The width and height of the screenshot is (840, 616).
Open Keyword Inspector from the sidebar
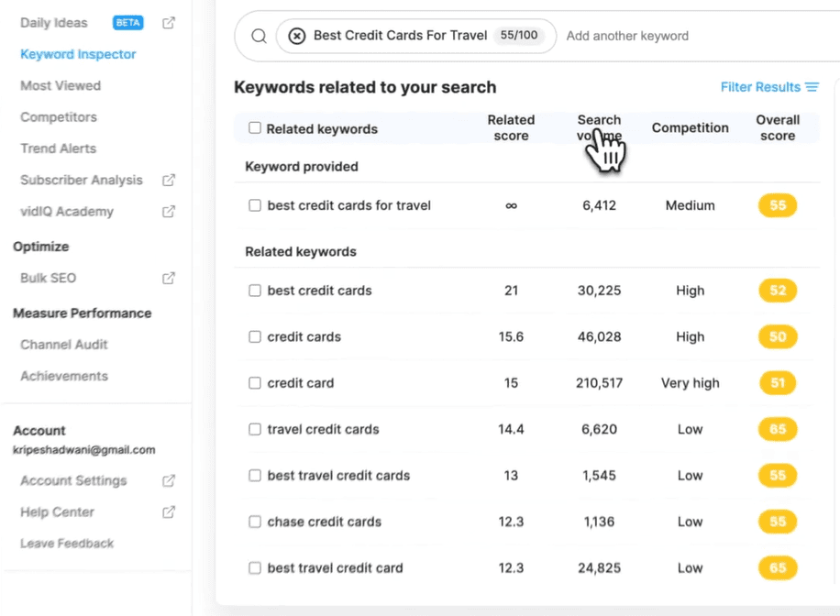coord(78,54)
